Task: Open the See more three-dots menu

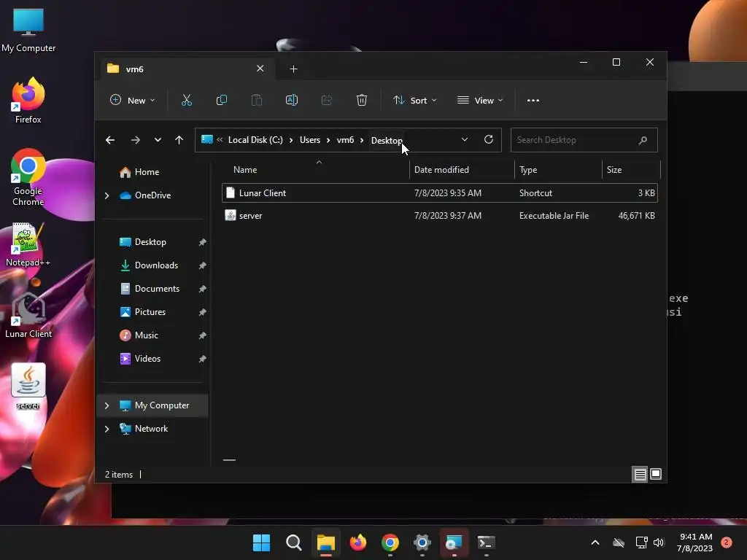Action: pos(533,101)
